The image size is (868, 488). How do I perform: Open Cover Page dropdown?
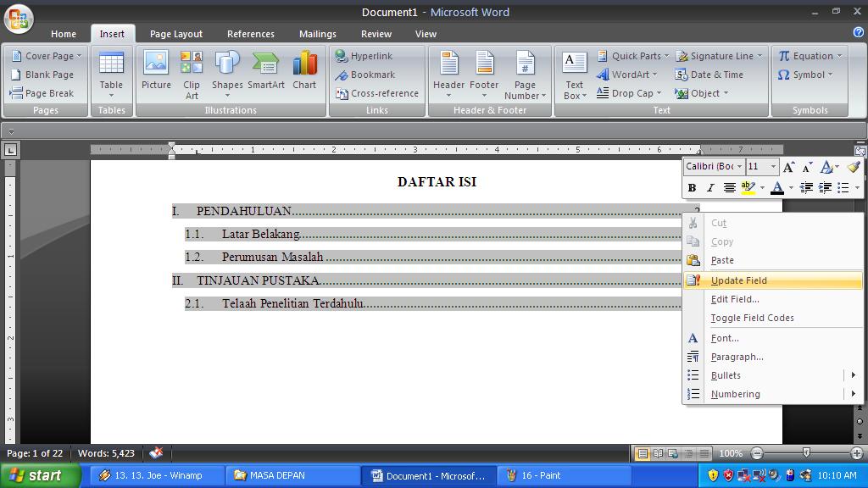(47, 56)
